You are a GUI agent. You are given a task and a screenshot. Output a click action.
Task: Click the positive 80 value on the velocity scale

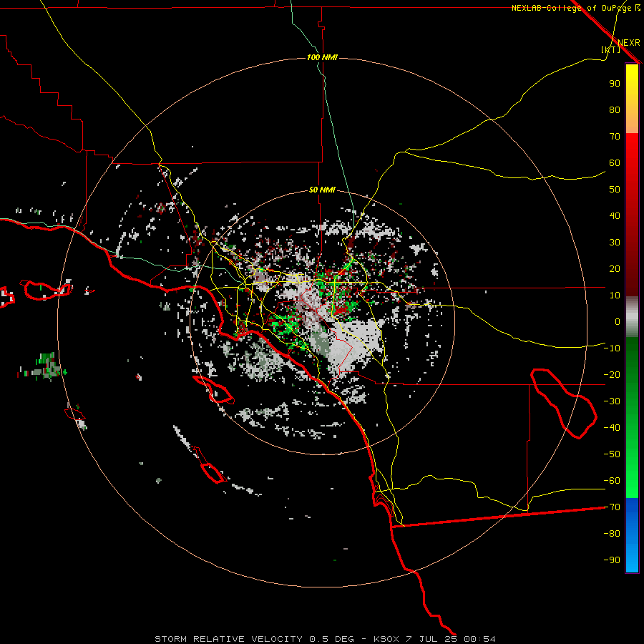(x=615, y=110)
